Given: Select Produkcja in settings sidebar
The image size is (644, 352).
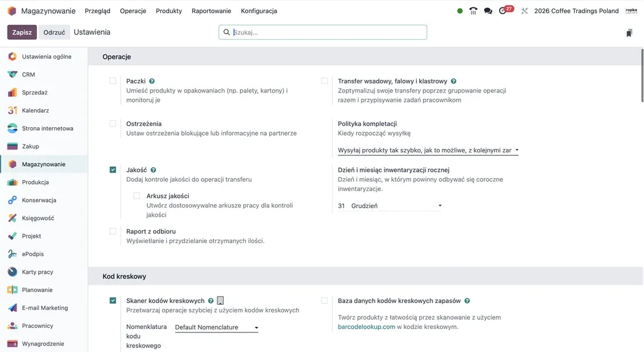Looking at the screenshot, I should pyautogui.click(x=44, y=182).
